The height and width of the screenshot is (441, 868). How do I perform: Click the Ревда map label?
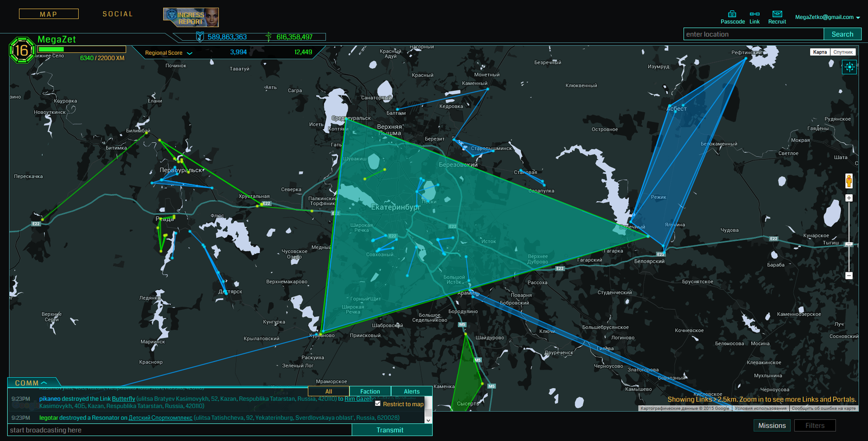point(164,219)
